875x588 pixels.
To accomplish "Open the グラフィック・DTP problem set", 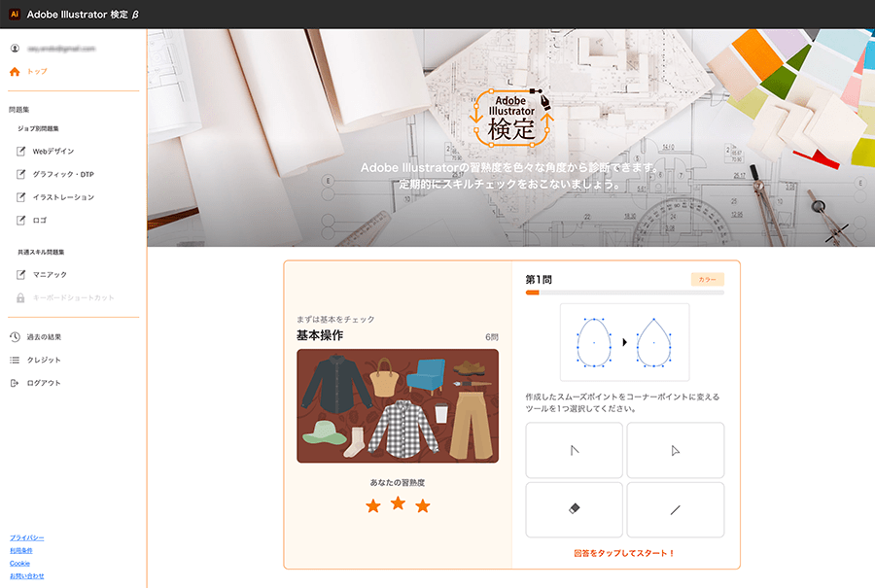I will click(63, 174).
